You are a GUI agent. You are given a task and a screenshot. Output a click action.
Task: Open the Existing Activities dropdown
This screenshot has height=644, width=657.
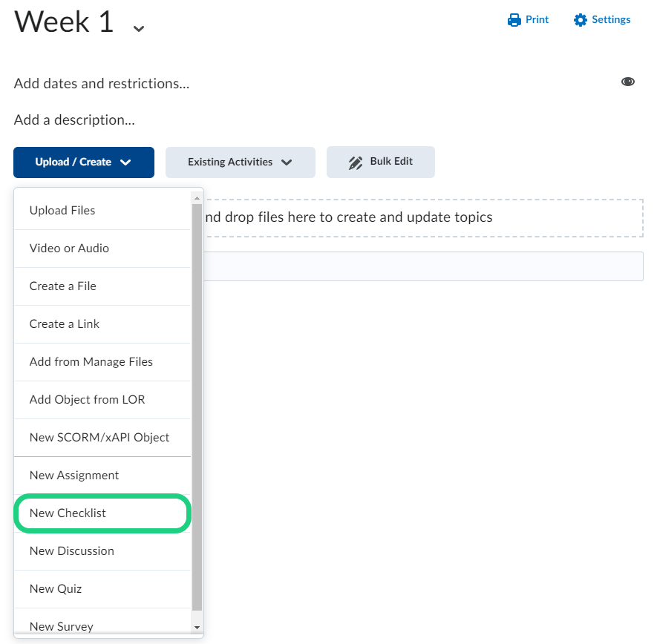(x=240, y=162)
